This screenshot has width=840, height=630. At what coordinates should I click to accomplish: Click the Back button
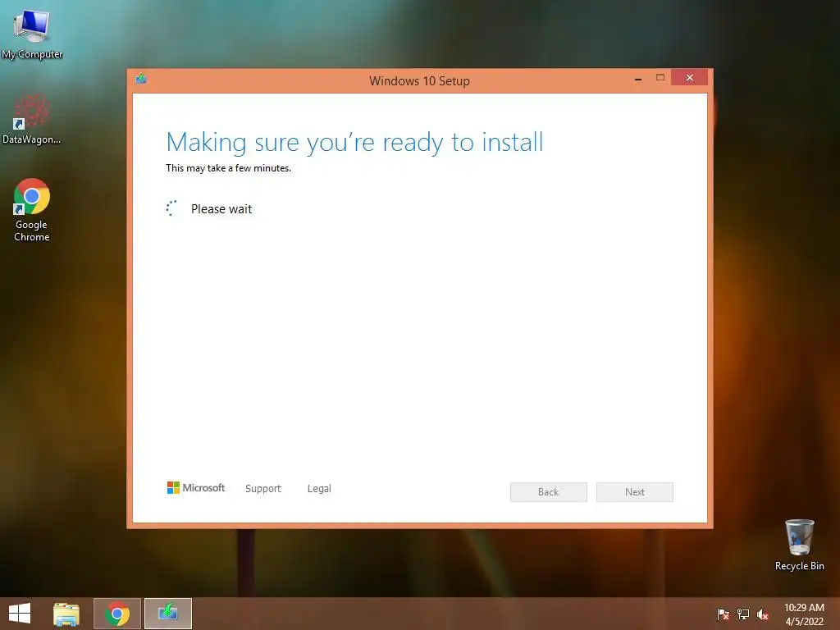(x=549, y=492)
